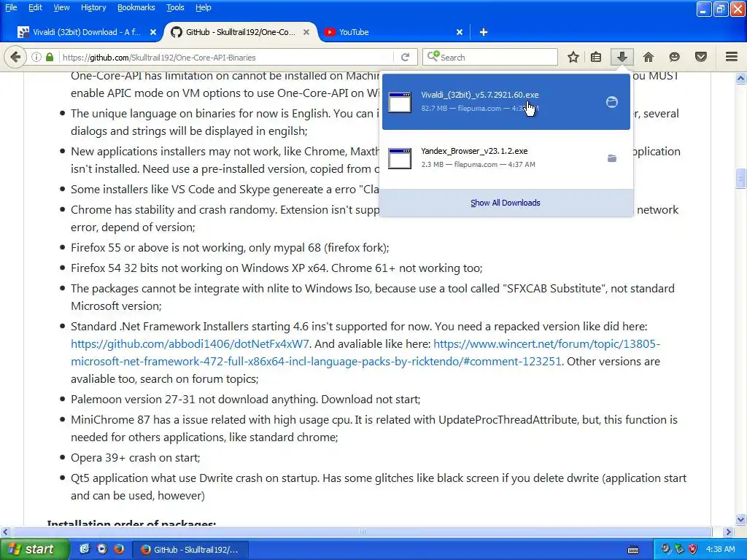Viewport: 747px width, 560px height.
Task: Open the abbodi1406 dotNetFx4xW7 GitHub link
Action: coord(190,344)
